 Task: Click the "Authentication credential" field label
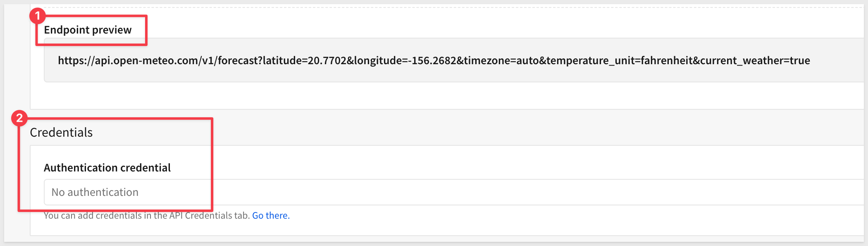tap(107, 168)
